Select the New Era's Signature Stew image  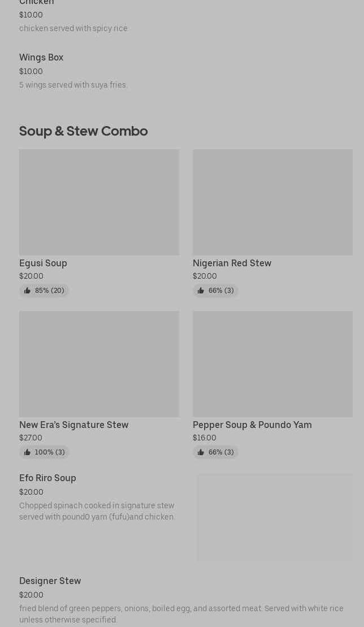pyautogui.click(x=99, y=364)
